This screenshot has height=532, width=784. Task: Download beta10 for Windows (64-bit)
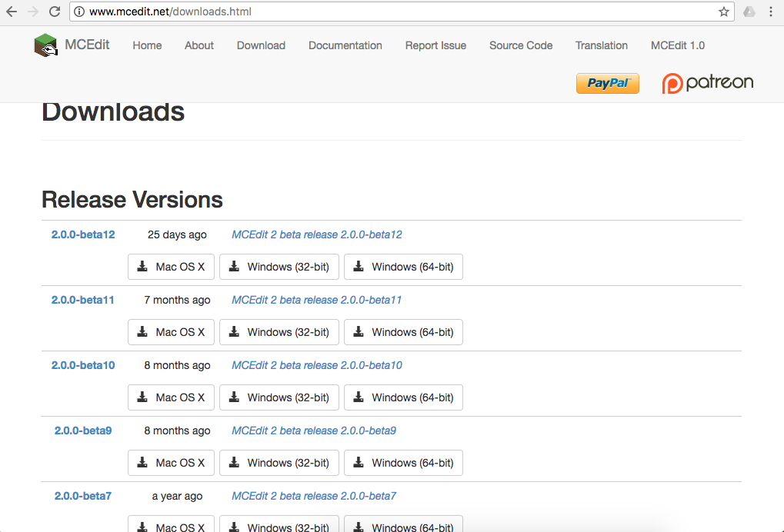point(403,397)
